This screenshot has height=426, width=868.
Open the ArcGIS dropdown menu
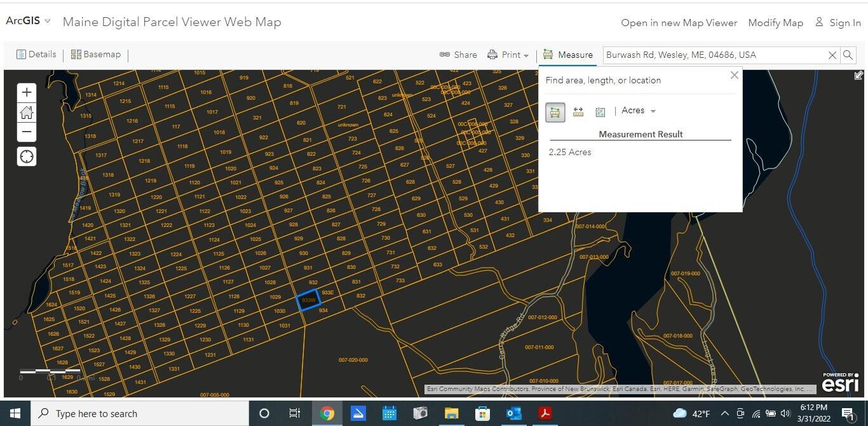click(x=28, y=21)
